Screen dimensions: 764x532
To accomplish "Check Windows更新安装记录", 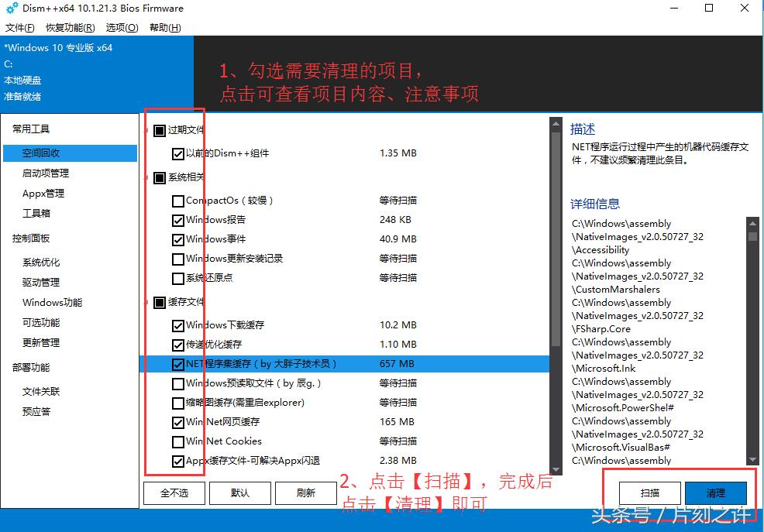I will tap(177, 259).
